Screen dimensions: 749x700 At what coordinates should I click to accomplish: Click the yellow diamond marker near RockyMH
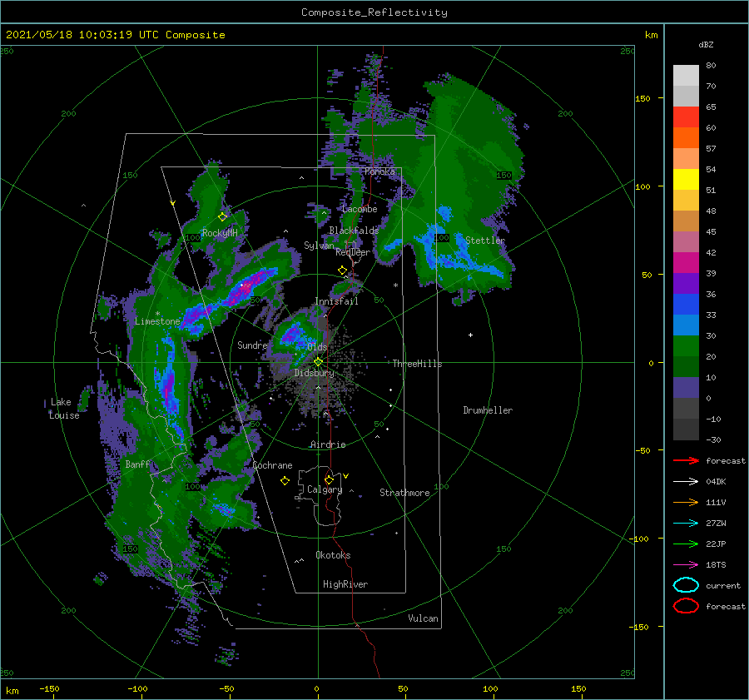pos(222,217)
